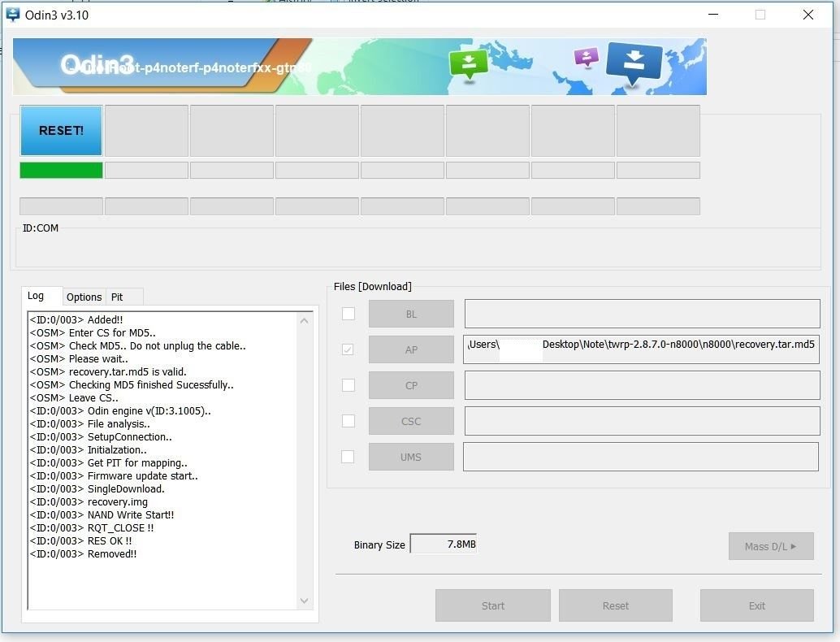Select log line 'Firmware update start..'
The height and width of the screenshot is (642, 840).
(x=114, y=476)
